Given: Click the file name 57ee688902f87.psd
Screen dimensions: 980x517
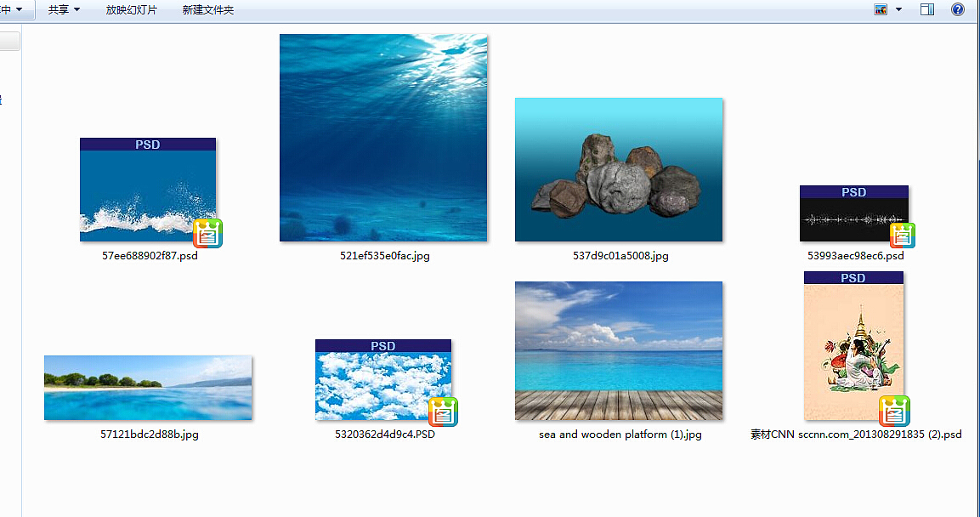Looking at the screenshot, I should tap(150, 256).
